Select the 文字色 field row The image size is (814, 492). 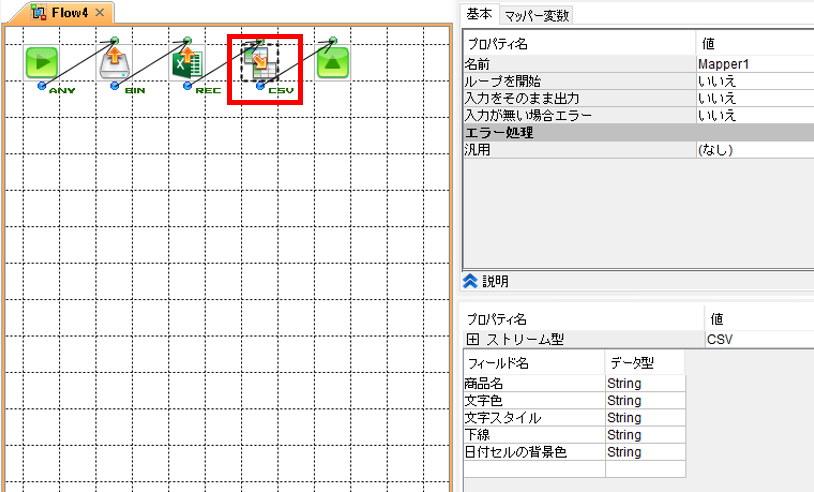[x=575, y=401]
